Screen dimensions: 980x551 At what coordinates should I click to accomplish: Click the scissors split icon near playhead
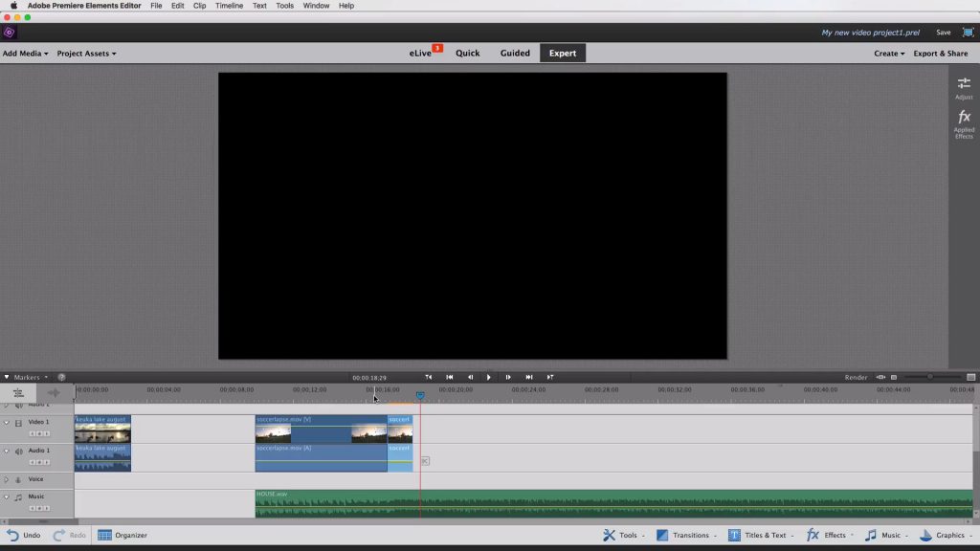pyautogui.click(x=425, y=461)
